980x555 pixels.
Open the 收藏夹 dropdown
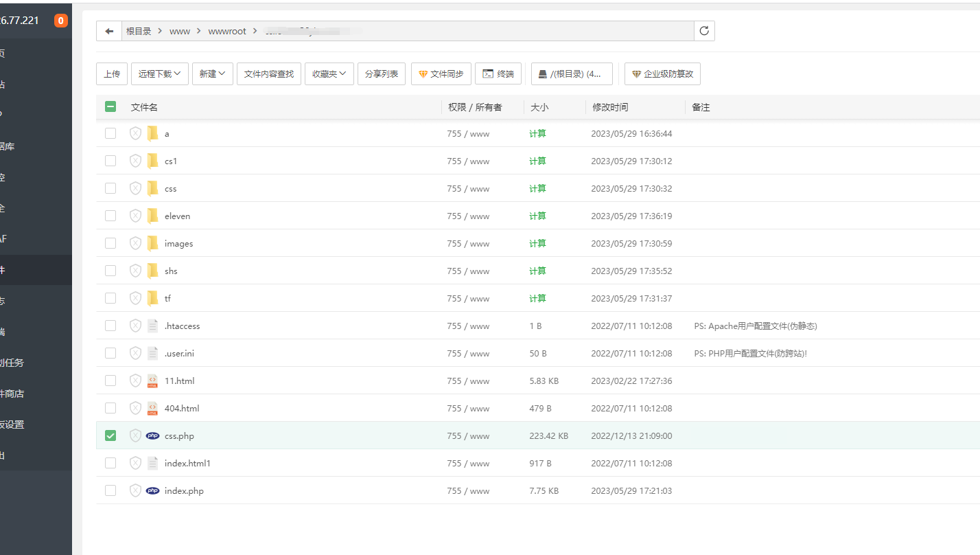pos(329,73)
